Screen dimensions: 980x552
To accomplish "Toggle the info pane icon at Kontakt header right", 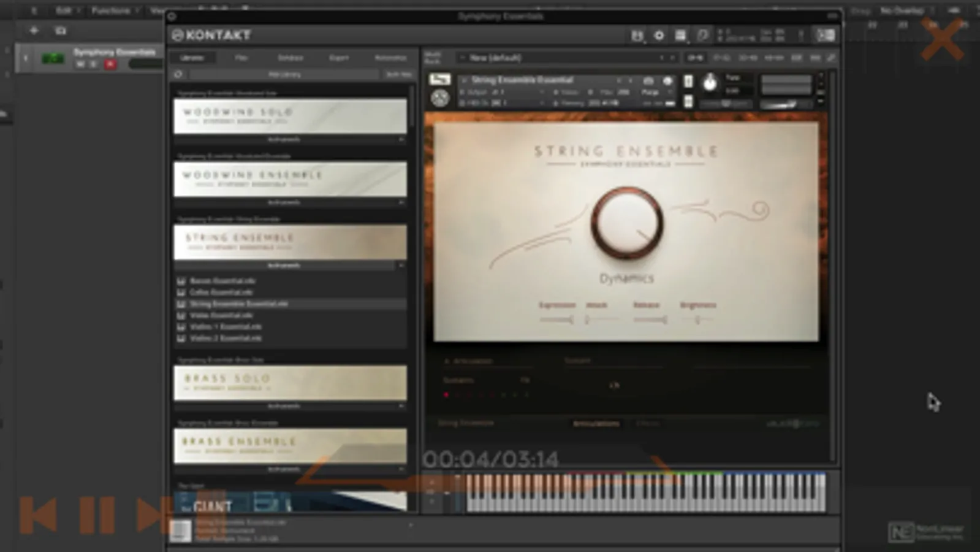I will [x=826, y=36].
